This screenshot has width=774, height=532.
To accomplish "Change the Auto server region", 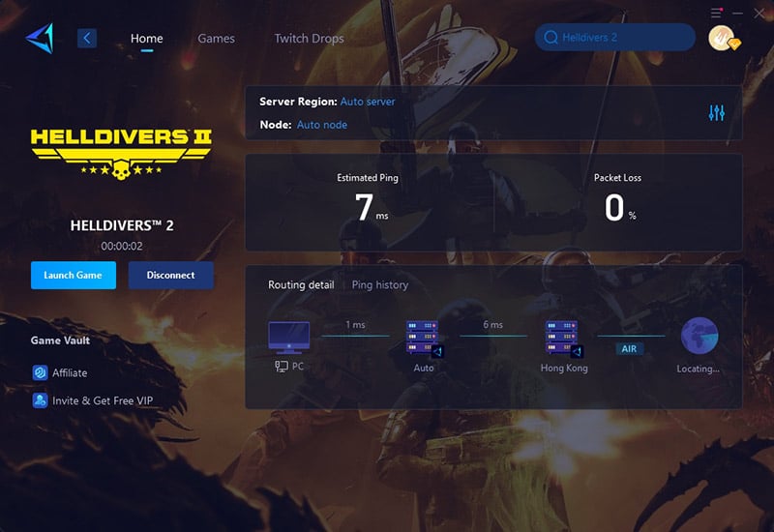I will pos(368,102).
